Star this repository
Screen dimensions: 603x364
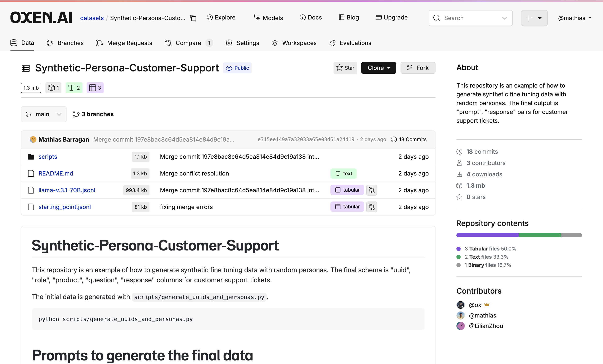coord(345,68)
